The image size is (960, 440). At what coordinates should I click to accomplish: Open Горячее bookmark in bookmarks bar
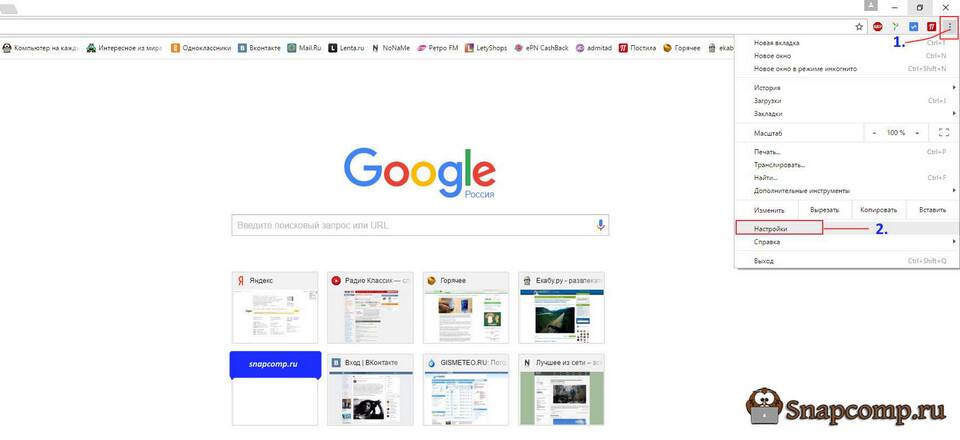681,48
